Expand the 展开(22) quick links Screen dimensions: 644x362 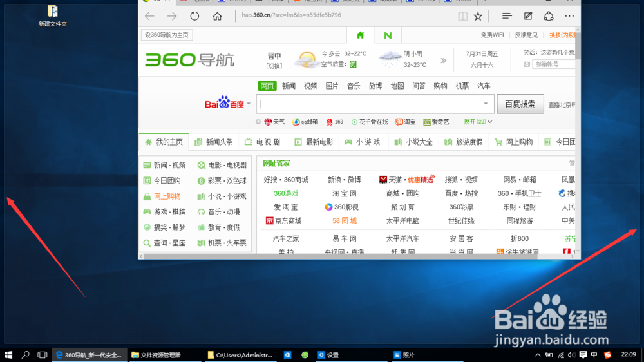click(x=478, y=122)
